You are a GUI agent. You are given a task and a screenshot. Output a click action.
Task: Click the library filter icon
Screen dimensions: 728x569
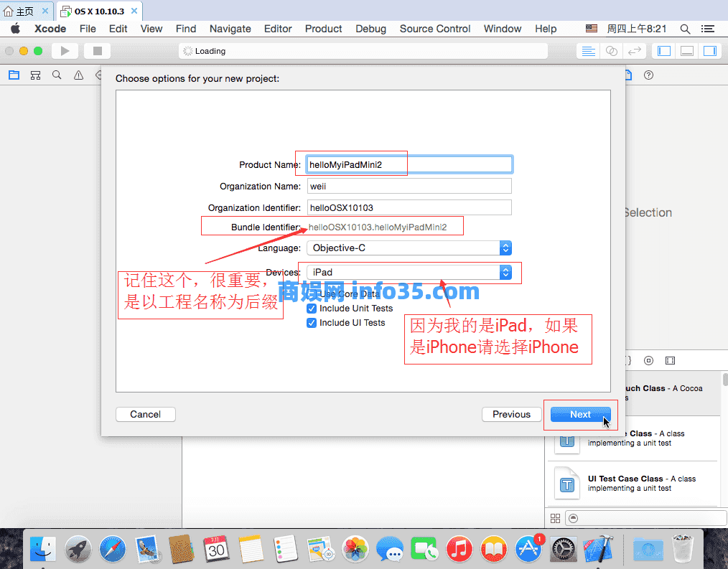click(574, 518)
